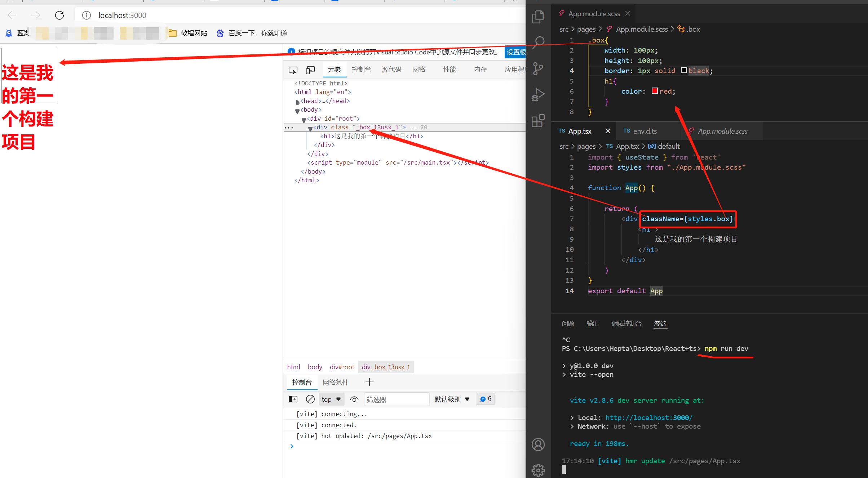868x478 pixels.
Task: Toggle DevTools device emulation icon
Action: pos(310,70)
